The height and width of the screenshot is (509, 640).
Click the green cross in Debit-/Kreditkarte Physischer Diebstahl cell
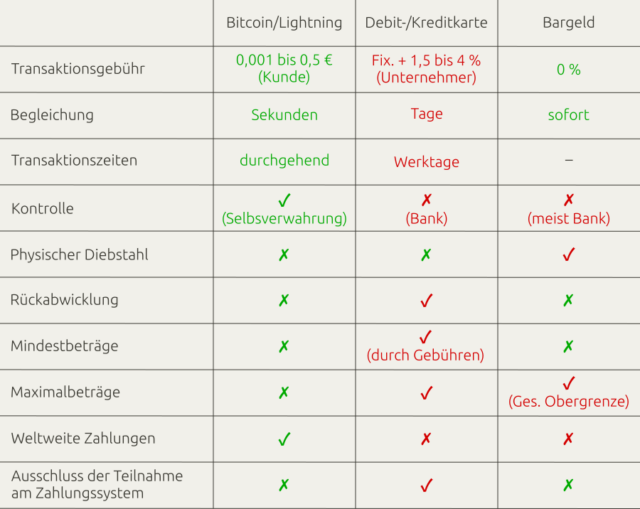tap(427, 255)
